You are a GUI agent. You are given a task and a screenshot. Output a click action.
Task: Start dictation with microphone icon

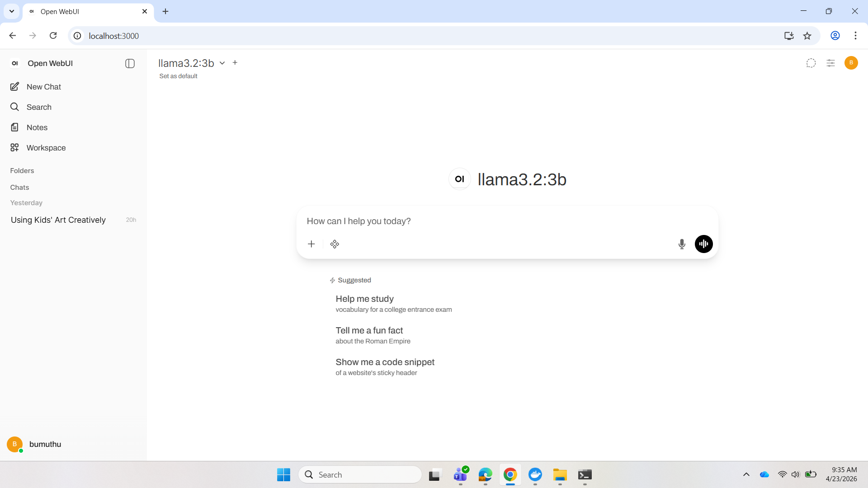(x=682, y=244)
